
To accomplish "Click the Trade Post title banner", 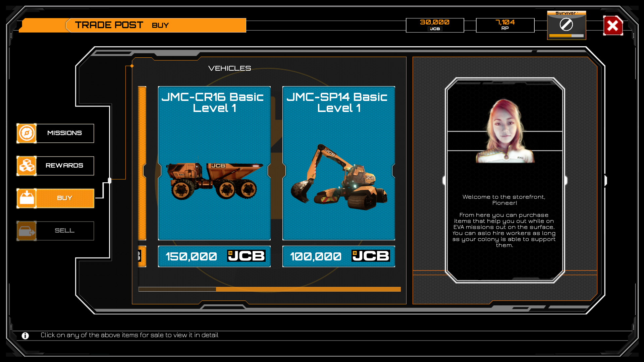I will 132,25.
